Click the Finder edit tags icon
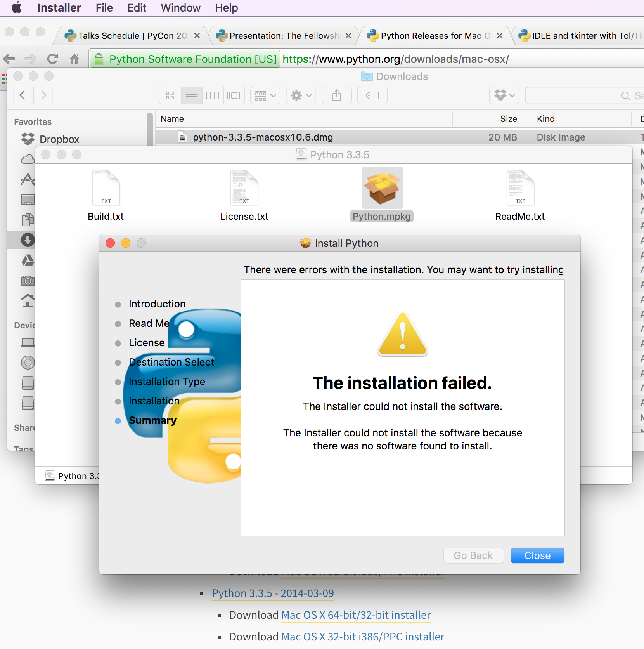The height and width of the screenshot is (649, 644). coord(372,95)
